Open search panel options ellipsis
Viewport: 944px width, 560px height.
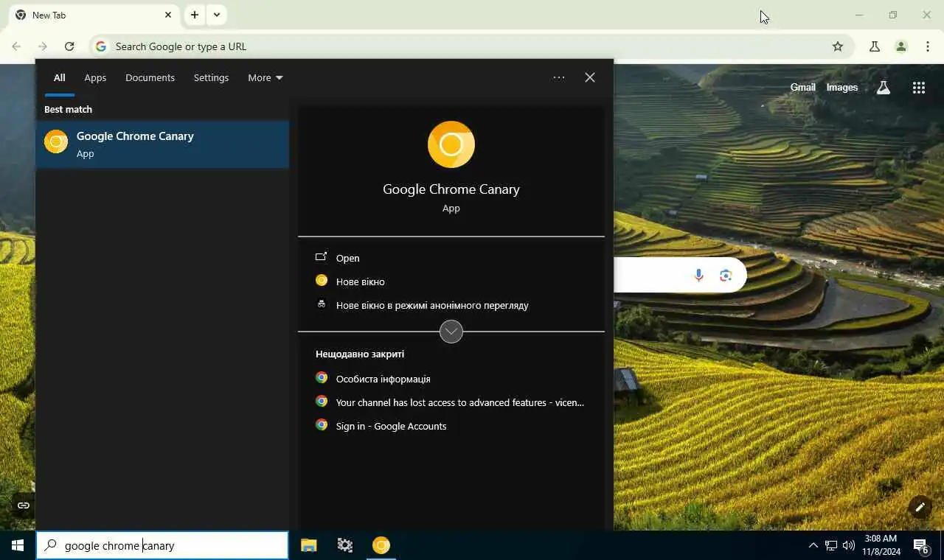click(x=559, y=77)
